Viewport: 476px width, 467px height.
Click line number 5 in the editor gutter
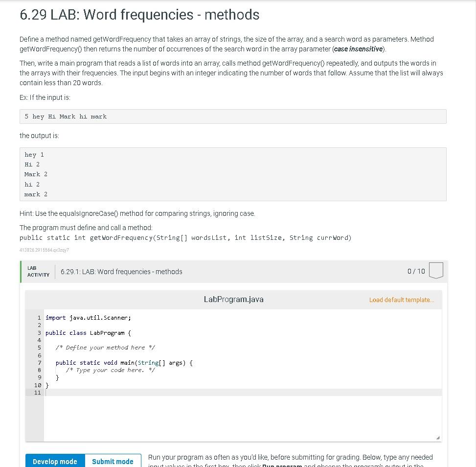(x=39, y=348)
